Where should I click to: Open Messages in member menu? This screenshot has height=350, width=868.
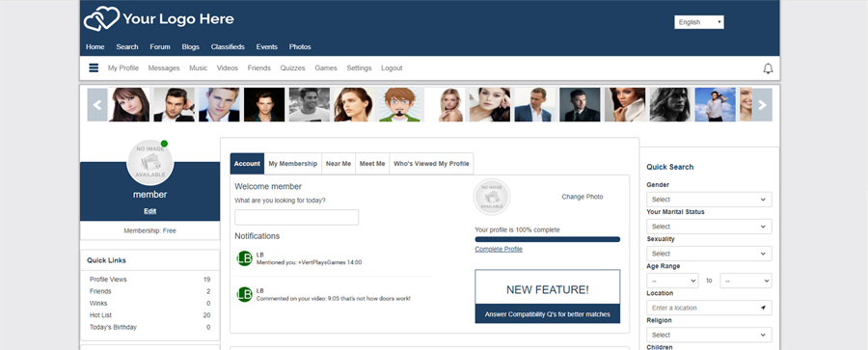click(164, 68)
